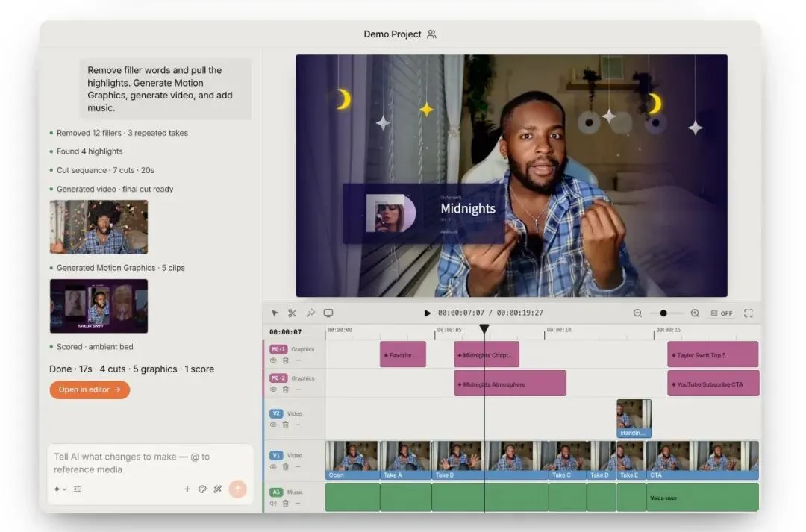Select the Midnights Chapter graphics clip
Viewport: 806px width, 532px height.
point(487,354)
